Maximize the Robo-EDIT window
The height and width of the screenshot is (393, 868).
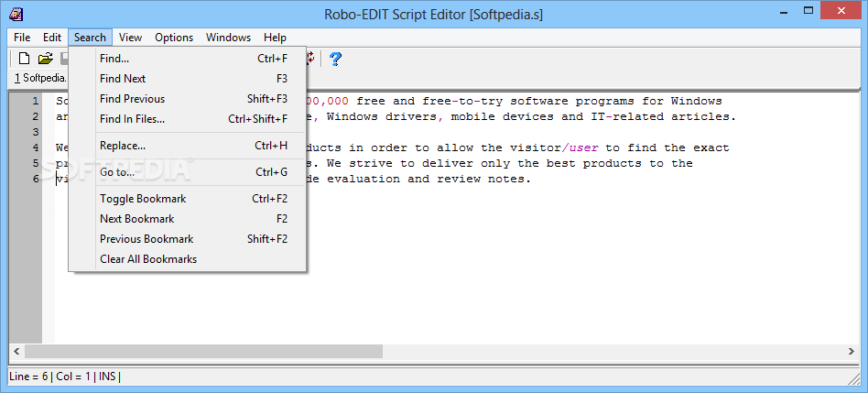point(808,10)
